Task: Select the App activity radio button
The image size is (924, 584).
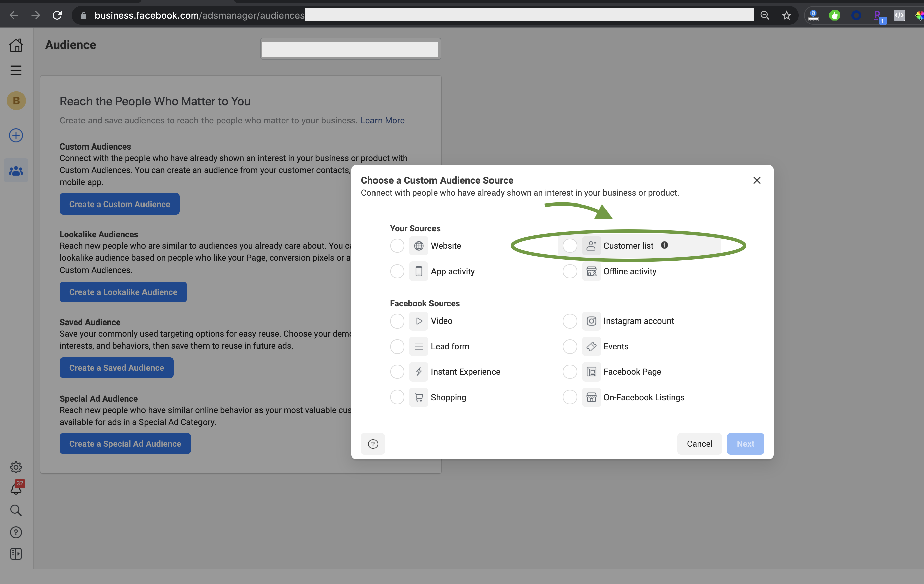Action: 397,271
